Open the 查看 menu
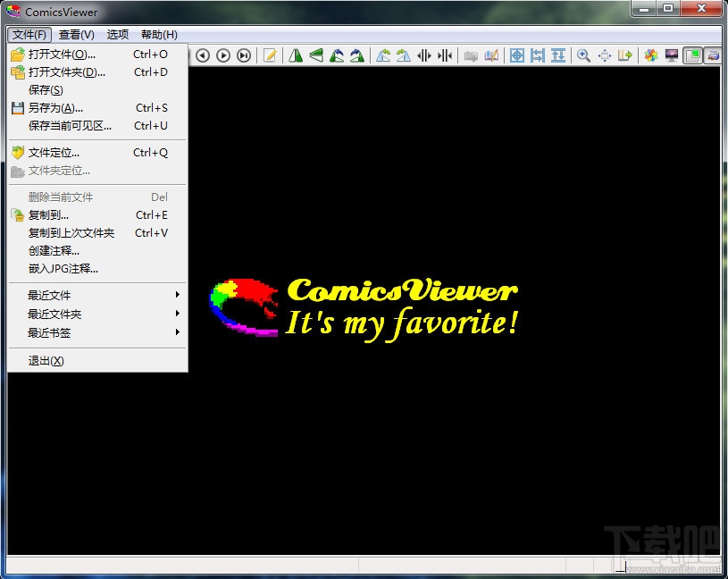This screenshot has width=728, height=579. (x=76, y=34)
